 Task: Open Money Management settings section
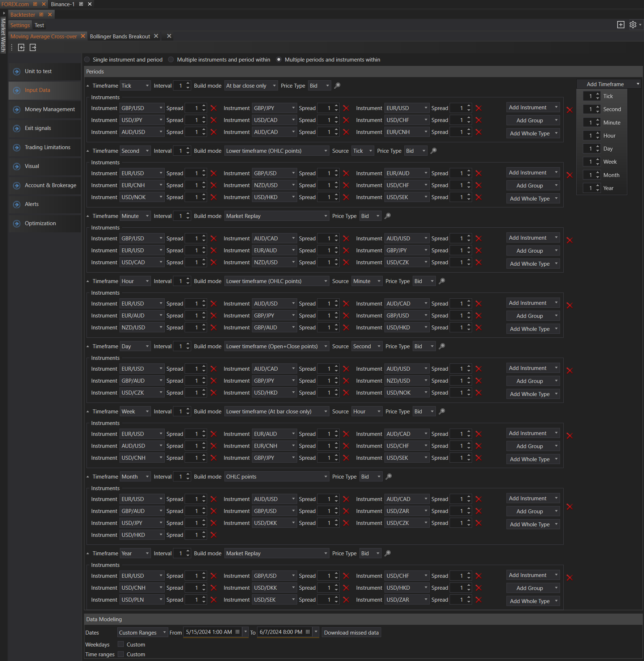click(50, 109)
